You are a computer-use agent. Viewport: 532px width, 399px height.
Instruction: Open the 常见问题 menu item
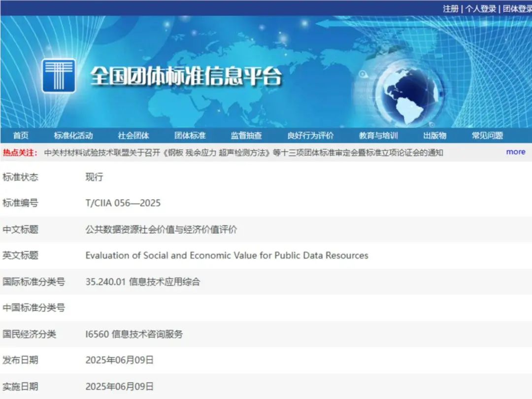pos(487,135)
